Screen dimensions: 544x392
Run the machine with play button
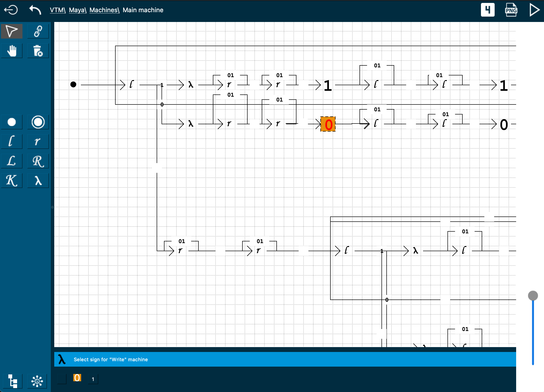pos(534,10)
